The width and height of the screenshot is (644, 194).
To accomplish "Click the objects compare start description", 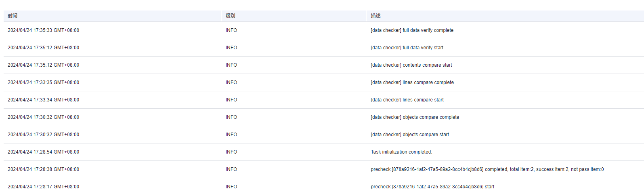I will [x=410, y=135].
